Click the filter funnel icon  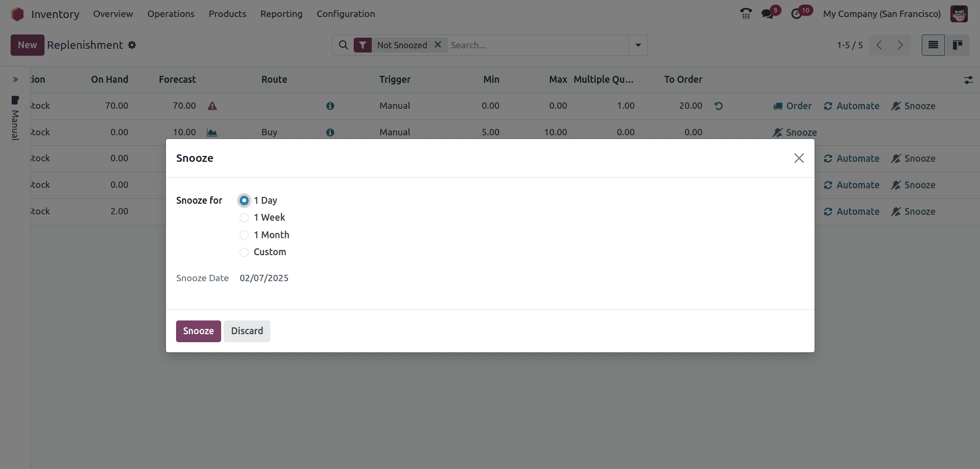[363, 45]
